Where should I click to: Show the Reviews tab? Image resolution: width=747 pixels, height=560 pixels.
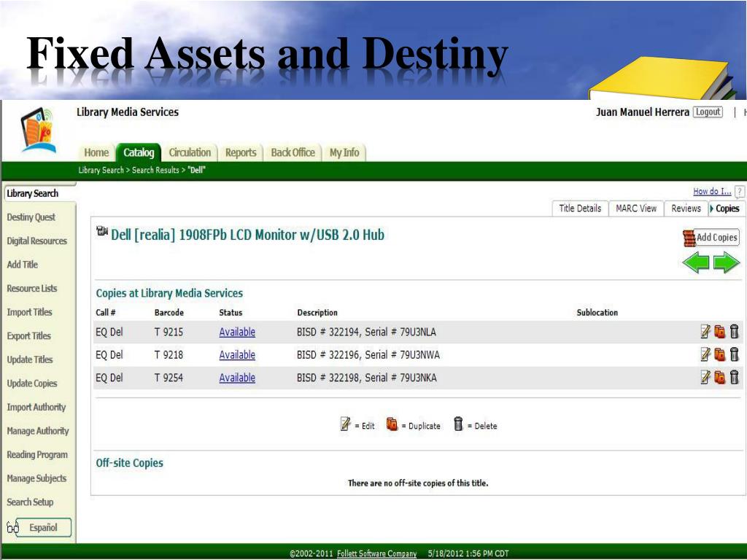pos(686,208)
